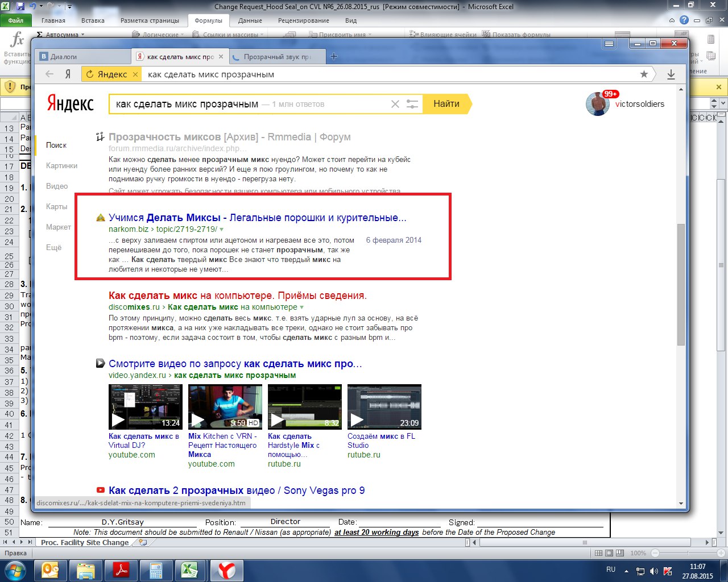Open Картинки in Yandex sidebar
This screenshot has width=728, height=582.
[x=62, y=165]
